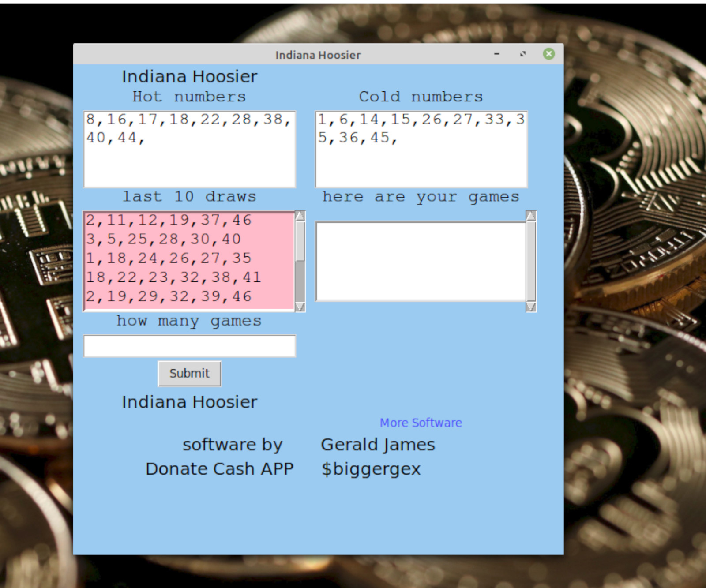This screenshot has width=706, height=588.
Task: Click inside the Cold numbers text box
Action: click(x=421, y=150)
